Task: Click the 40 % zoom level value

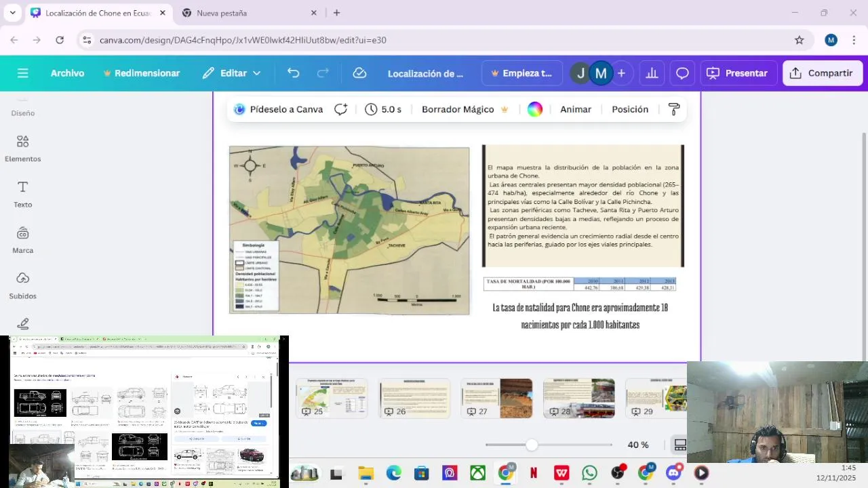Action: coord(638,445)
